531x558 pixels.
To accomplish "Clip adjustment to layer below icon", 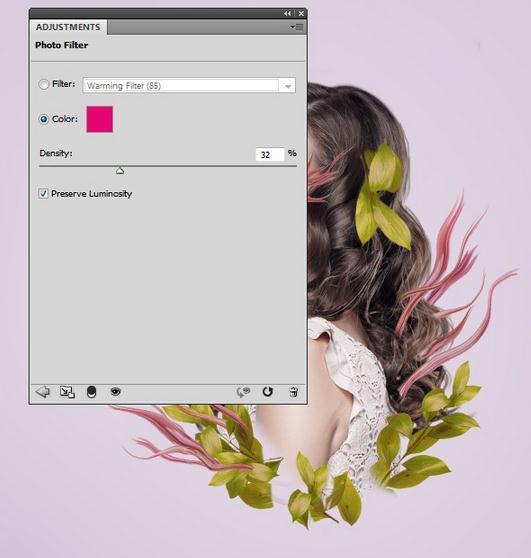I will point(91,392).
